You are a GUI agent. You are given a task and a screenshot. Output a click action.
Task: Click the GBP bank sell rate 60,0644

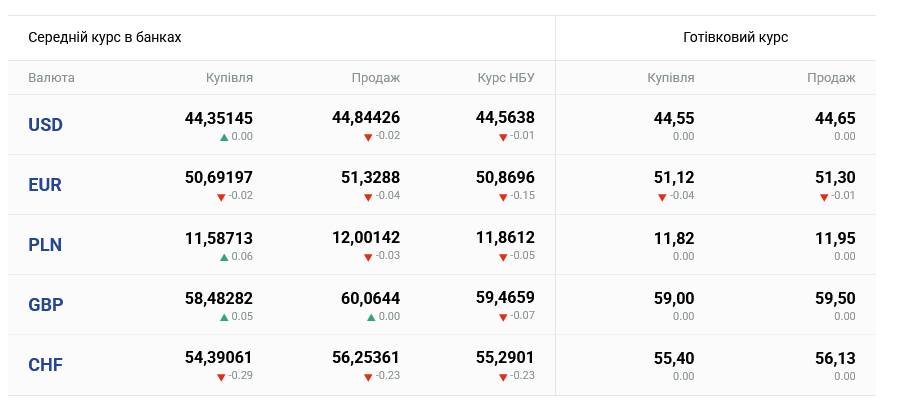pyautogui.click(x=371, y=298)
